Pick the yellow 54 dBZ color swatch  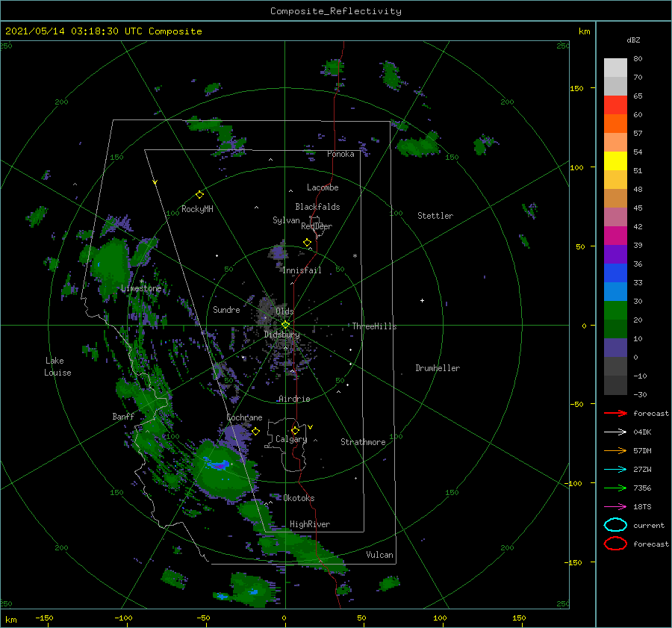(x=615, y=161)
